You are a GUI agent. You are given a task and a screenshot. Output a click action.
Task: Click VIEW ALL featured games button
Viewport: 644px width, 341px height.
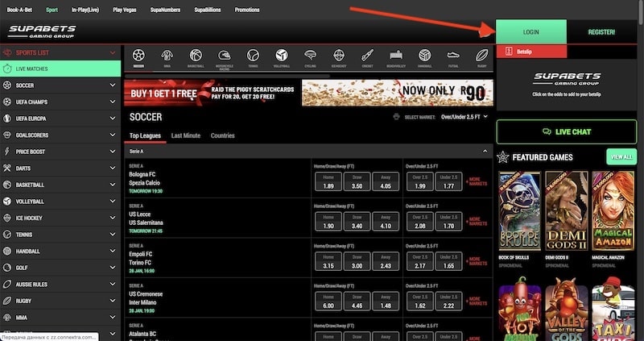click(x=621, y=156)
